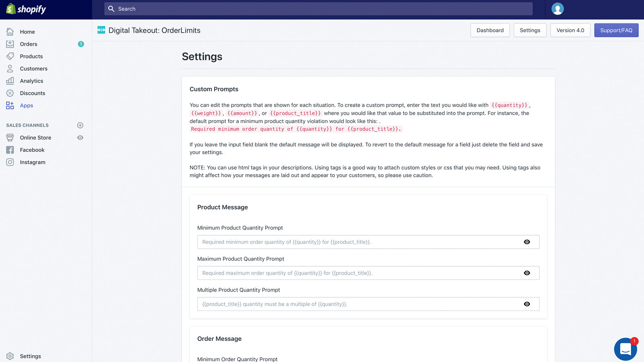Add a sales channel with plus icon

coord(80,125)
